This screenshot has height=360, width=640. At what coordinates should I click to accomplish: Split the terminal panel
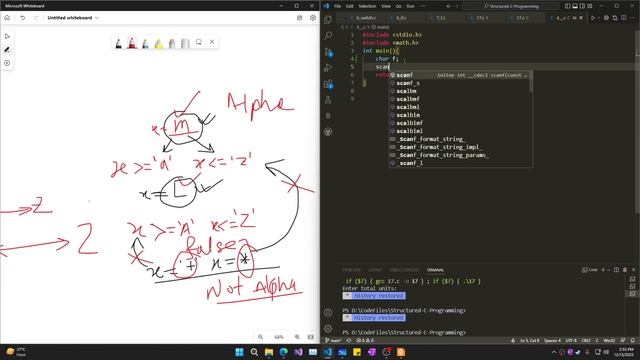coord(616,270)
